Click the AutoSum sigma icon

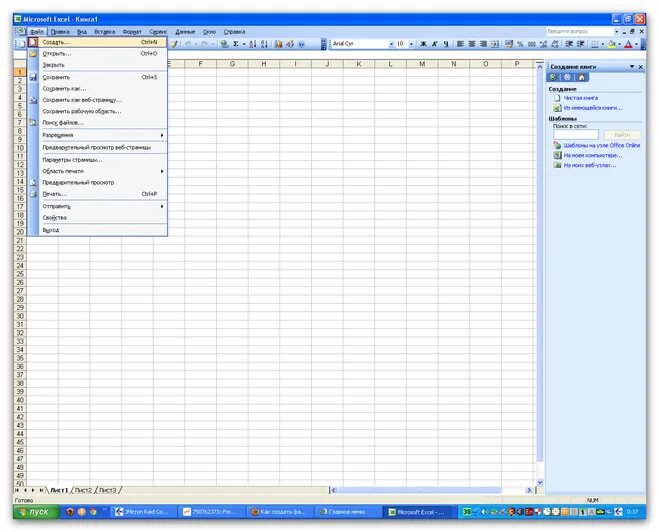coord(236,44)
